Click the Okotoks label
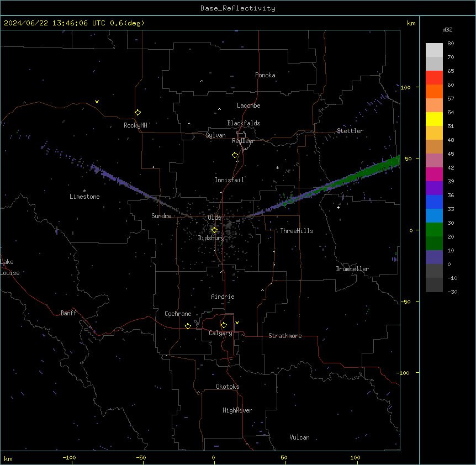The image size is (476, 465). 228,387
